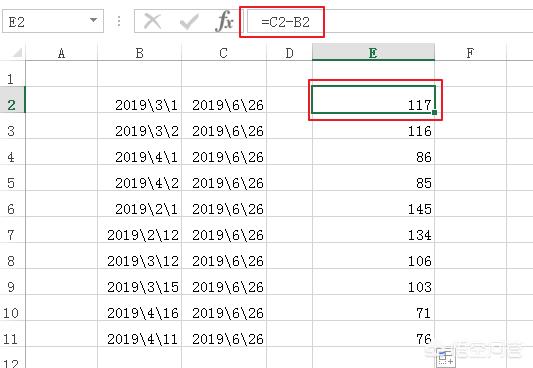Screen dimensions: 533x368
Task: Click cell with value 103
Action: click(373, 282)
